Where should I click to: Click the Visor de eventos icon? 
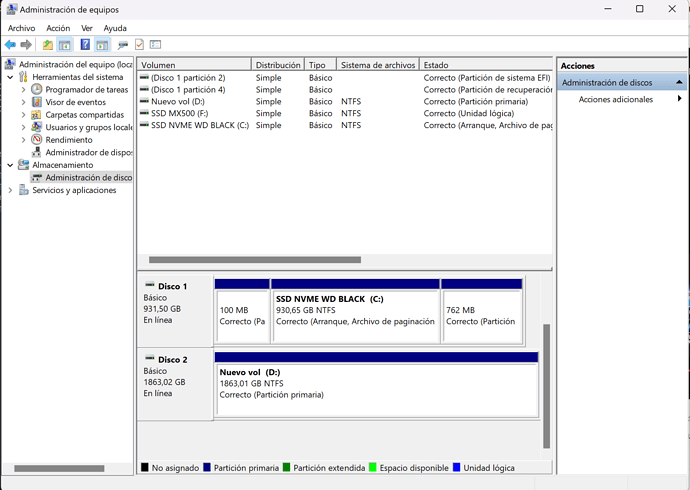point(37,102)
